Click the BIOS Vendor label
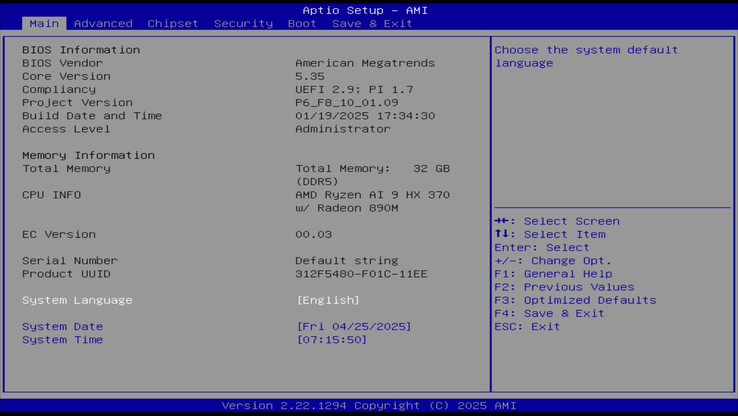The image size is (738, 416). click(x=63, y=63)
